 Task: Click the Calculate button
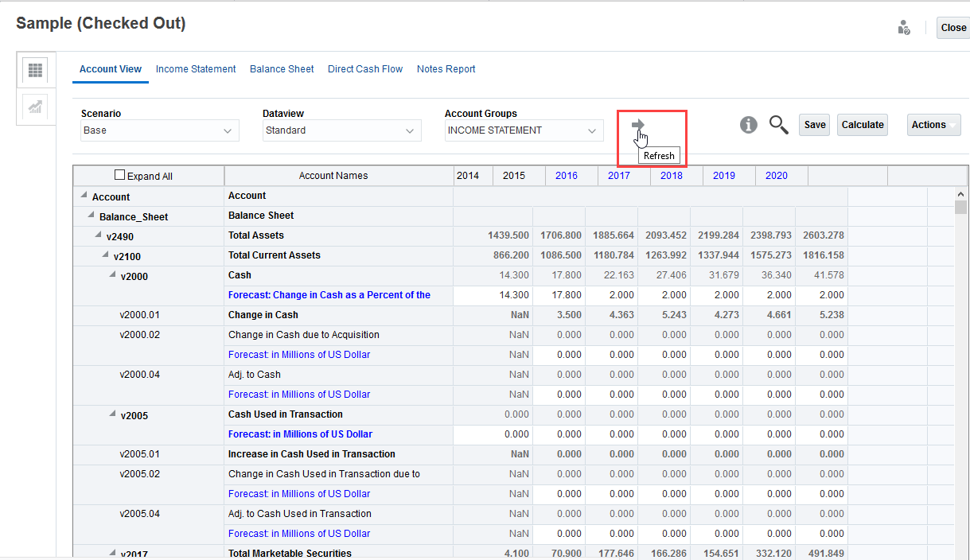pyautogui.click(x=862, y=124)
